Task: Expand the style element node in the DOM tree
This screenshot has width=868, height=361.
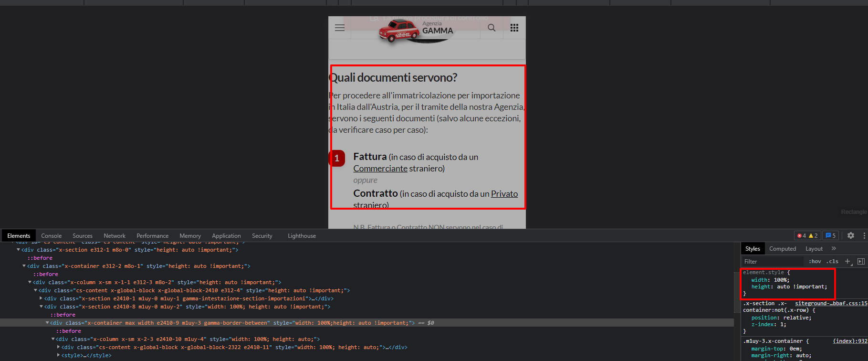Action: (x=59, y=355)
